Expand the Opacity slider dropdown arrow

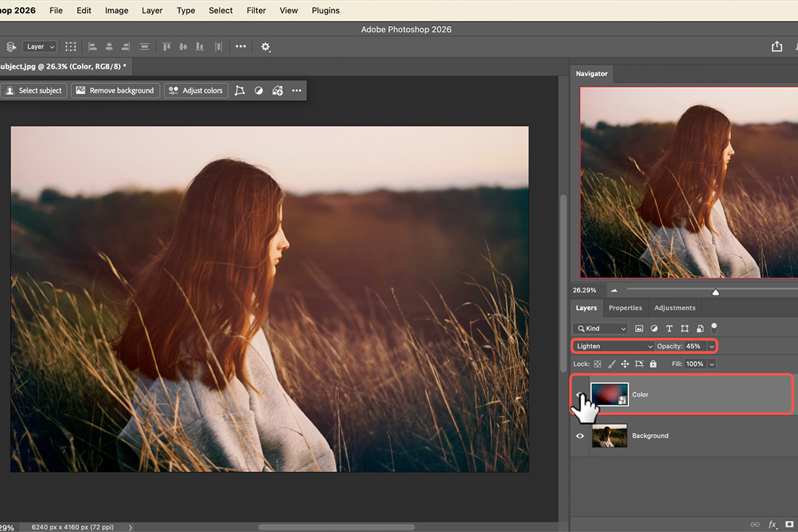tap(712, 346)
